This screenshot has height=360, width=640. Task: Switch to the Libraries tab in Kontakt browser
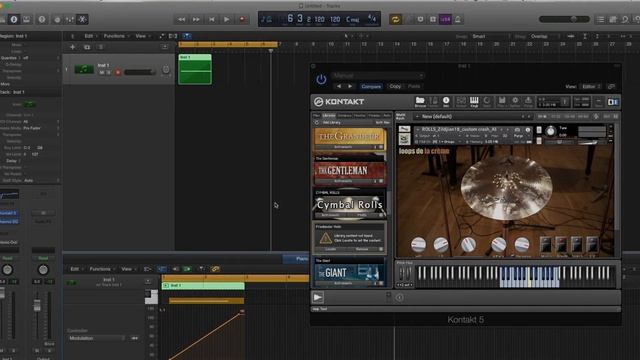click(x=329, y=116)
